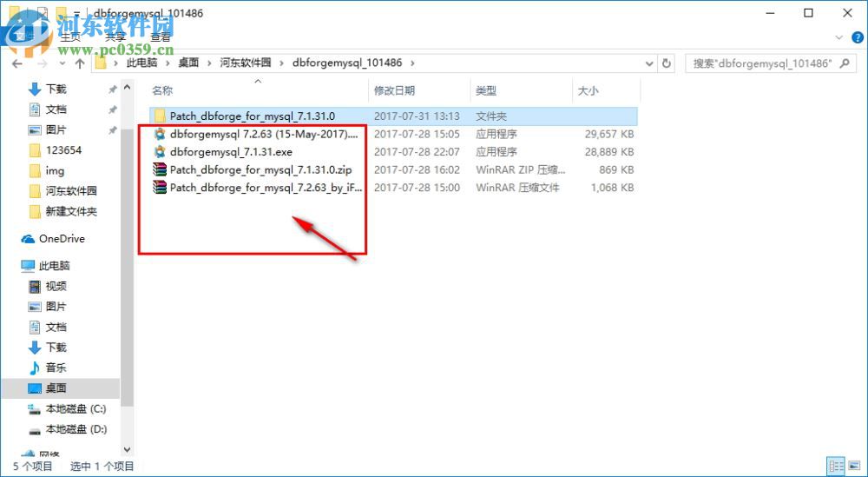Open 本地磁盘 (D:) drive
The image size is (868, 477).
pyautogui.click(x=76, y=429)
